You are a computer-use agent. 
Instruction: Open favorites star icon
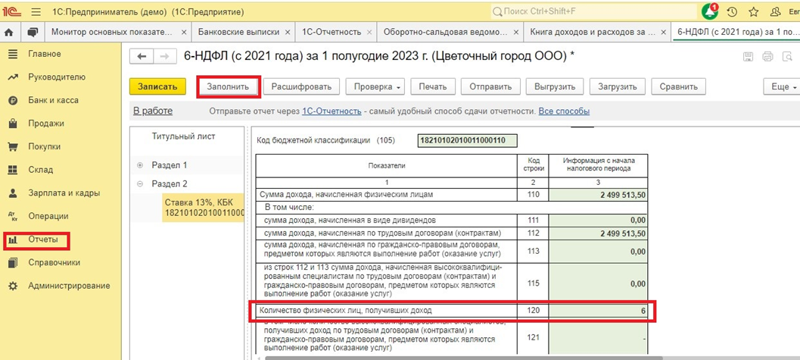[754, 11]
